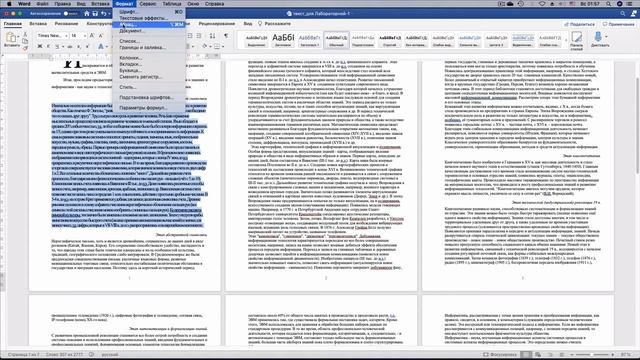Open the underline style dropdown arrow

[x=62, y=47]
